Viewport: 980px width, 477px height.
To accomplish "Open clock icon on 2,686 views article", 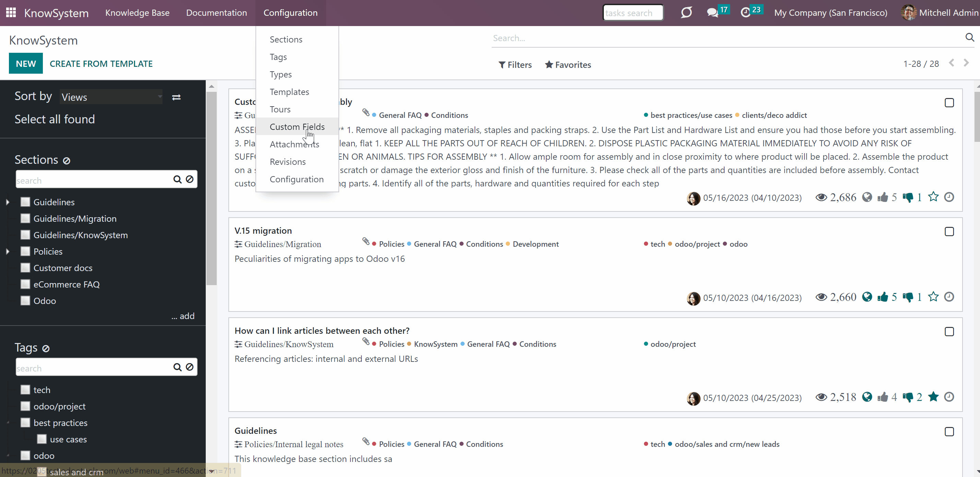I will (949, 197).
